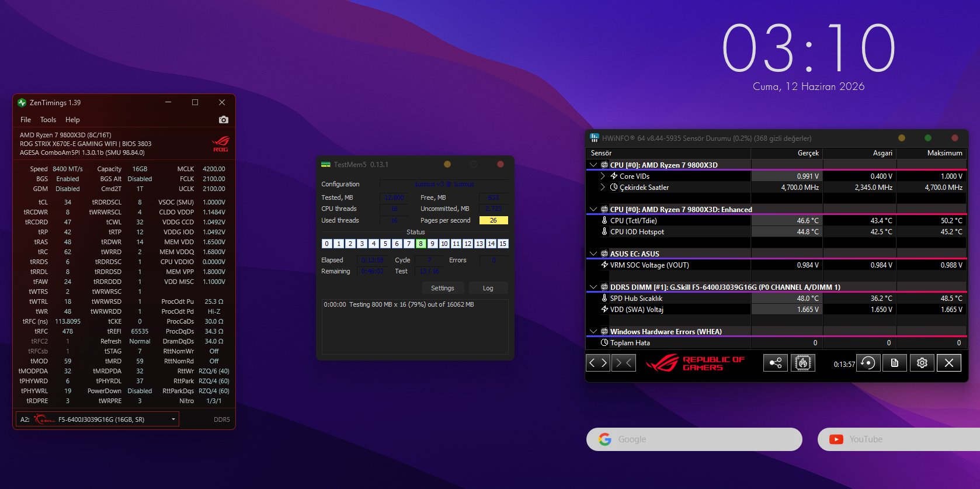
Task: Click the YouTube logo icon in widget
Action: tap(836, 439)
